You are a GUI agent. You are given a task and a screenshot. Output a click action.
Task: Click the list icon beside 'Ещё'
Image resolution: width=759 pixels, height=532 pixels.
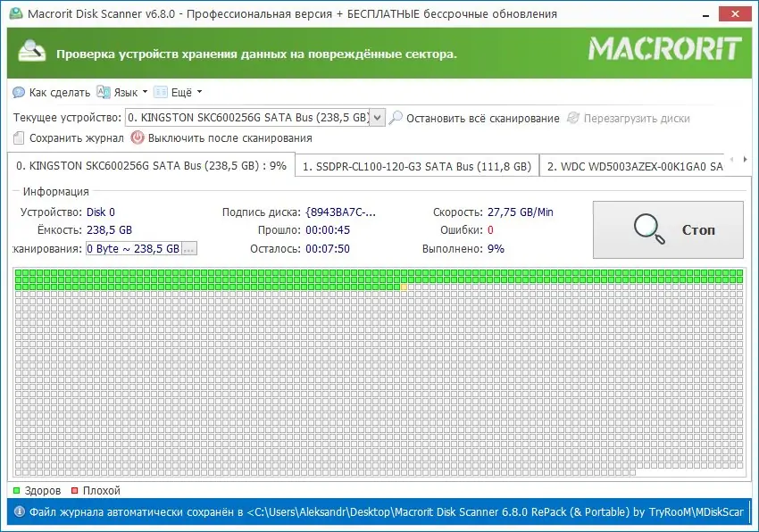point(160,92)
